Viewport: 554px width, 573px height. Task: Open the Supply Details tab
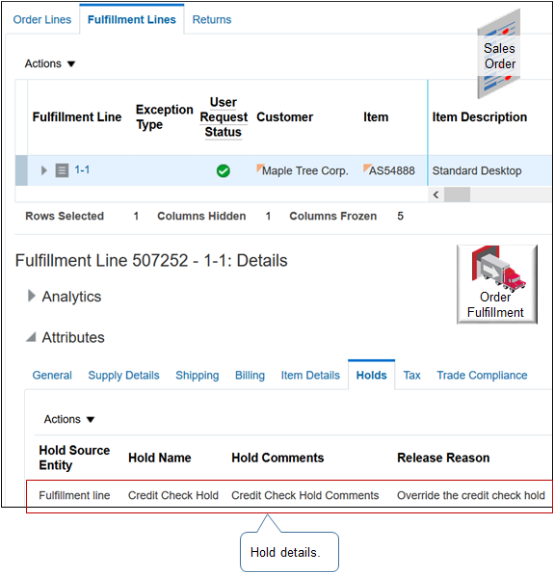click(x=124, y=375)
